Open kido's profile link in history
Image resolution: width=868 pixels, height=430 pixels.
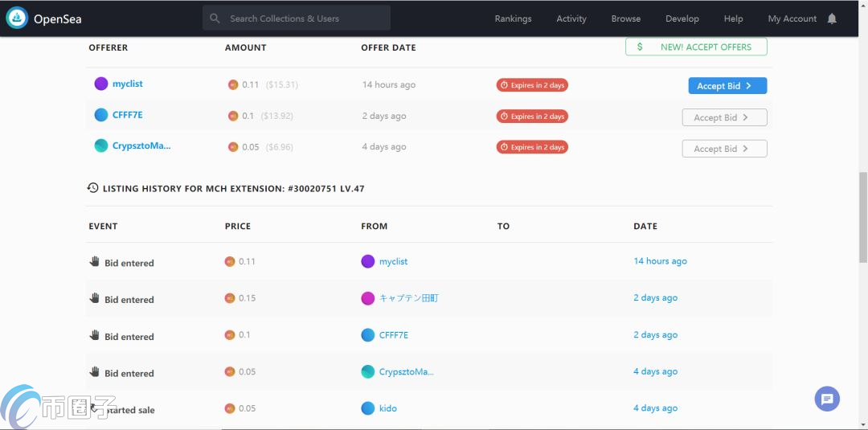(x=388, y=408)
